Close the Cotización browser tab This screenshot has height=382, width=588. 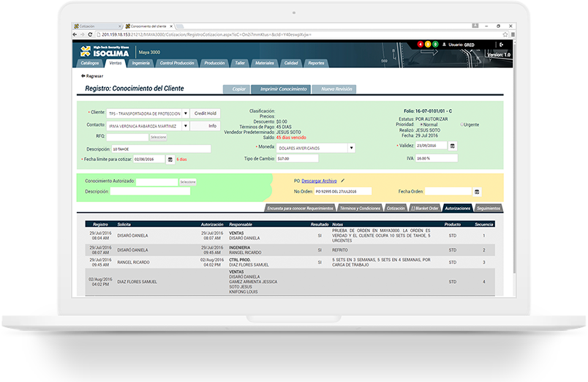click(120, 26)
